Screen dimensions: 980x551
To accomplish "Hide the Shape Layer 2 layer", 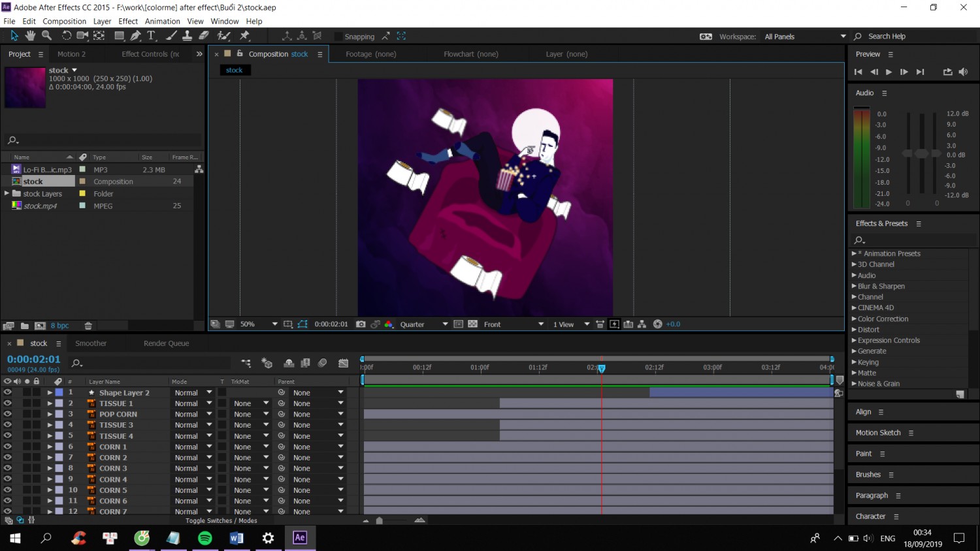I will [7, 392].
